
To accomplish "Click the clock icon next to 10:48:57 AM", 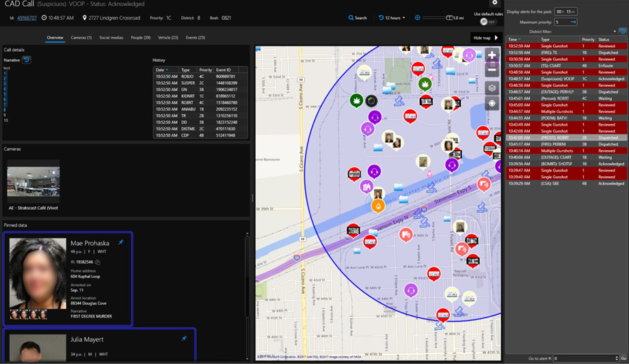I will point(44,18).
